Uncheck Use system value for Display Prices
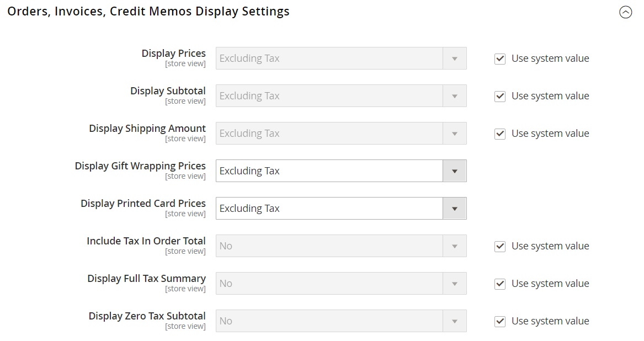Image resolution: width=644 pixels, height=341 pixels. pyautogui.click(x=500, y=58)
